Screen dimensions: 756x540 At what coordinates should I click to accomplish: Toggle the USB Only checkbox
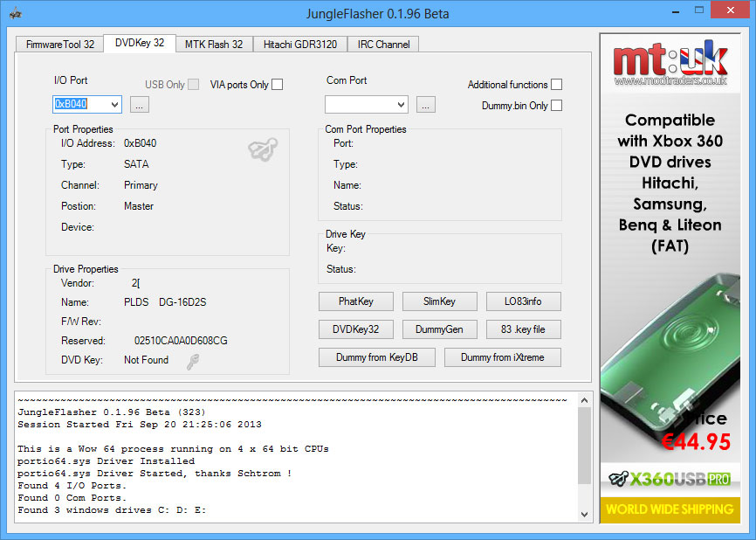coord(193,85)
